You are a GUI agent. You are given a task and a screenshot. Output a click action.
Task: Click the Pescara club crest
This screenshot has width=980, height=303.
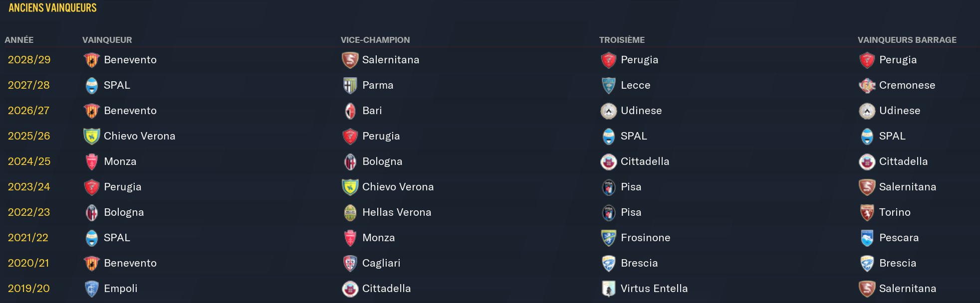tap(867, 238)
